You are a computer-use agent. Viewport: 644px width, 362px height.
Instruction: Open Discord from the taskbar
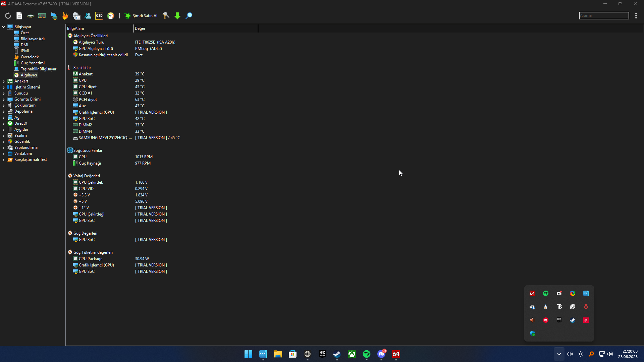click(x=381, y=354)
